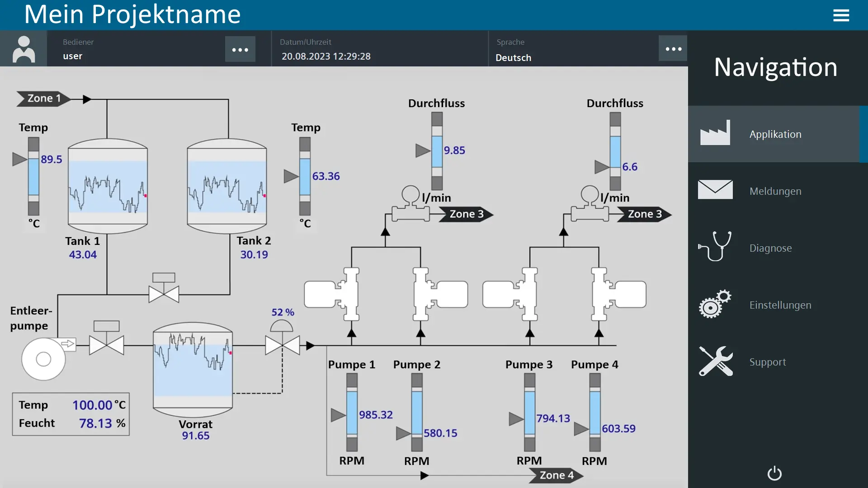Click the Vorrat value 91.65
The height and width of the screenshot is (488, 868).
coord(196,436)
